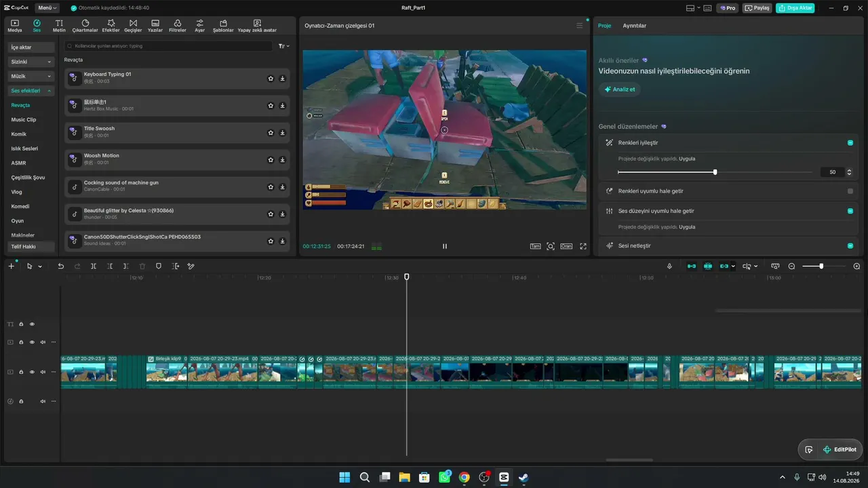
Task: Open the Geçişler transitions tab
Action: point(133,26)
